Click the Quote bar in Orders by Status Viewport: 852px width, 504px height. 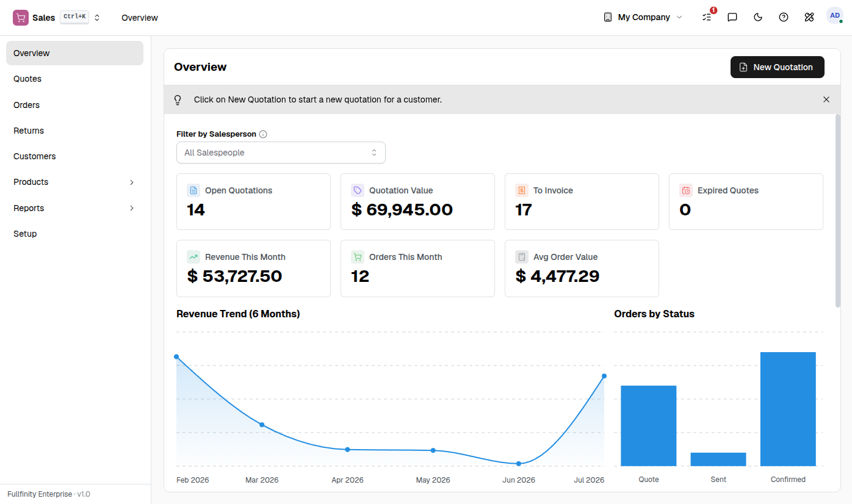pyautogui.click(x=649, y=426)
